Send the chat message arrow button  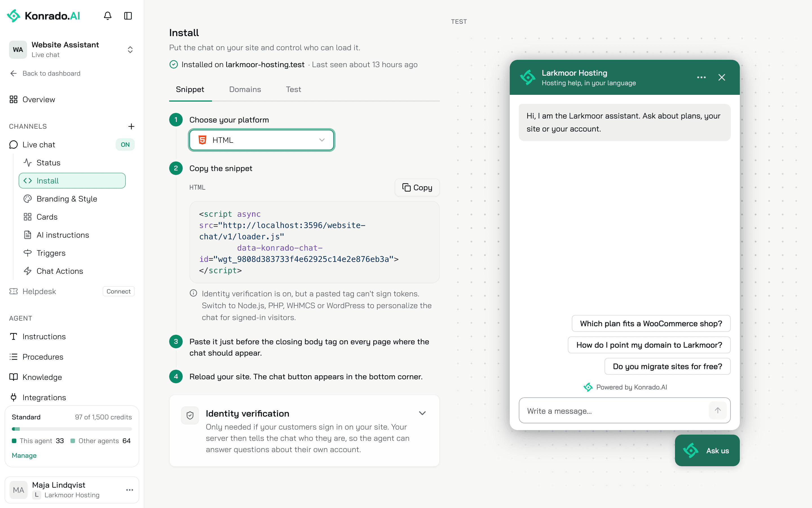pos(718,411)
